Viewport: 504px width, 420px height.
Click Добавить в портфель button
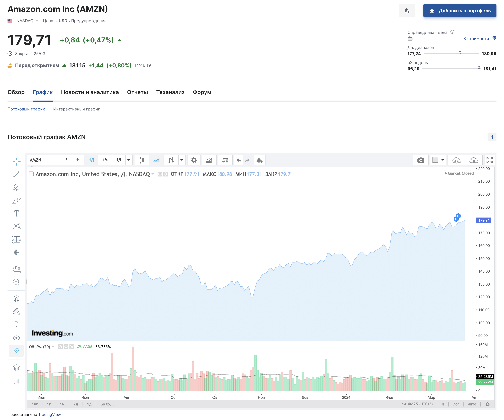pyautogui.click(x=460, y=11)
